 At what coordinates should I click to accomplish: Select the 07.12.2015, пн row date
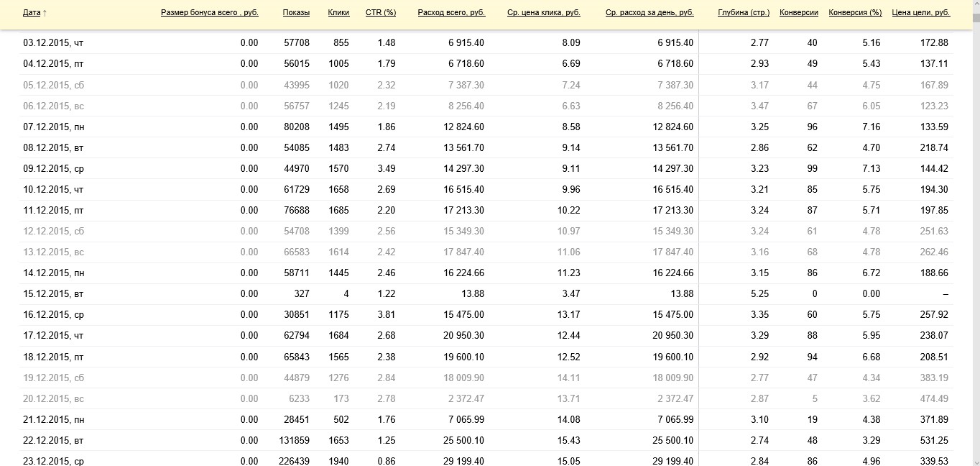point(54,127)
